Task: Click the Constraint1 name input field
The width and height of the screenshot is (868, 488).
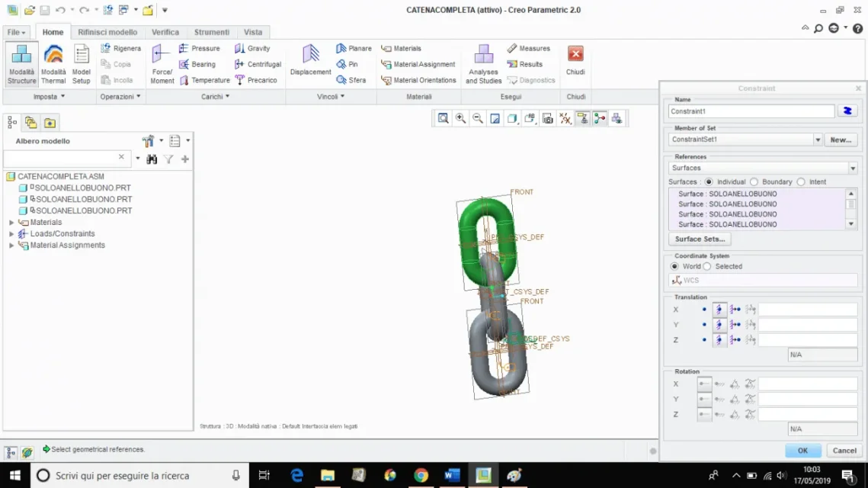Action: pos(751,111)
